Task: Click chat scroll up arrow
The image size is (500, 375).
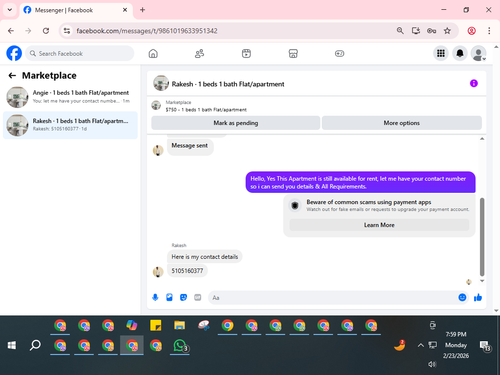Action: tap(482, 139)
